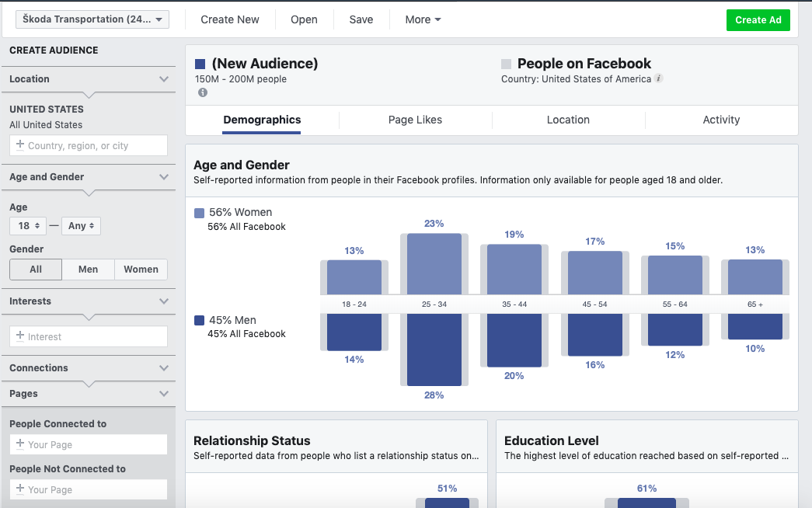Click women bar for ages 25 - 34
Image resolution: width=812 pixels, height=508 pixels.
434,264
